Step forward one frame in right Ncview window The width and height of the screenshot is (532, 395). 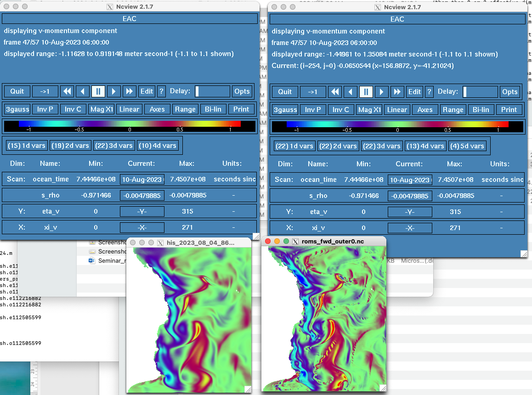coord(381,91)
